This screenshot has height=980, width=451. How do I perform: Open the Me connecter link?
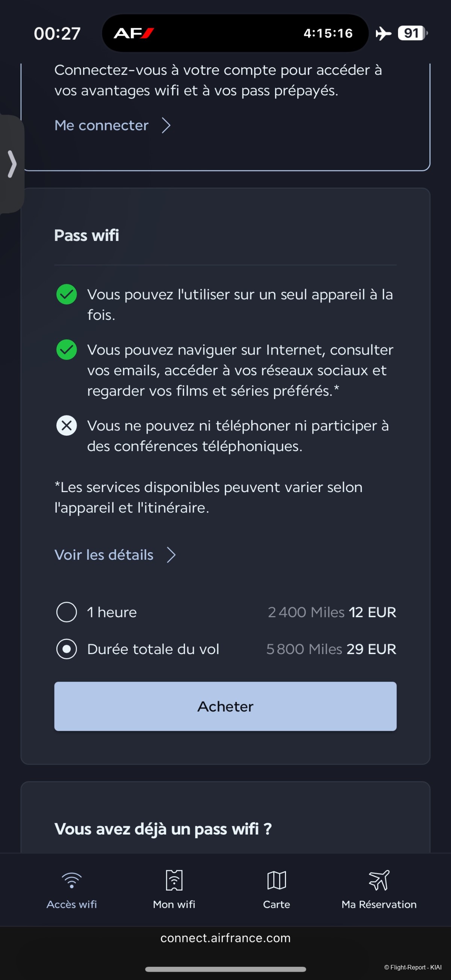101,126
